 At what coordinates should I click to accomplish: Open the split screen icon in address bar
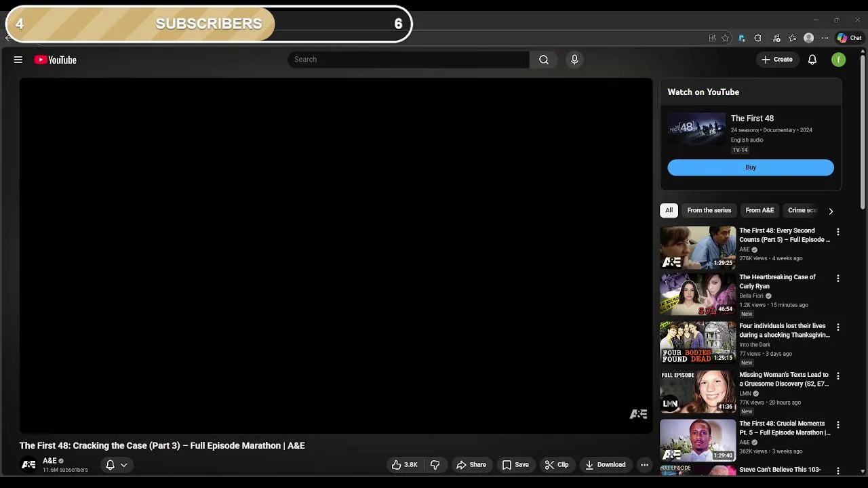click(x=712, y=38)
